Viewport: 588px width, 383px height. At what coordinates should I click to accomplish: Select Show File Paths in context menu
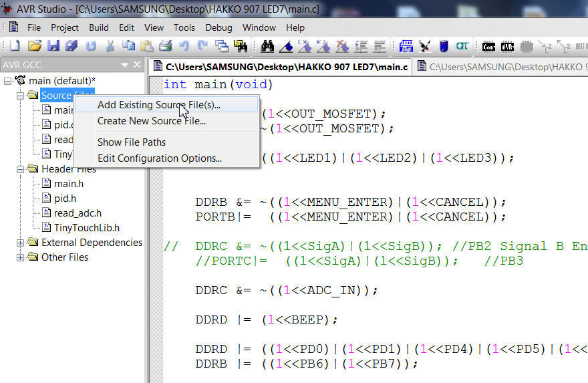click(x=166, y=142)
